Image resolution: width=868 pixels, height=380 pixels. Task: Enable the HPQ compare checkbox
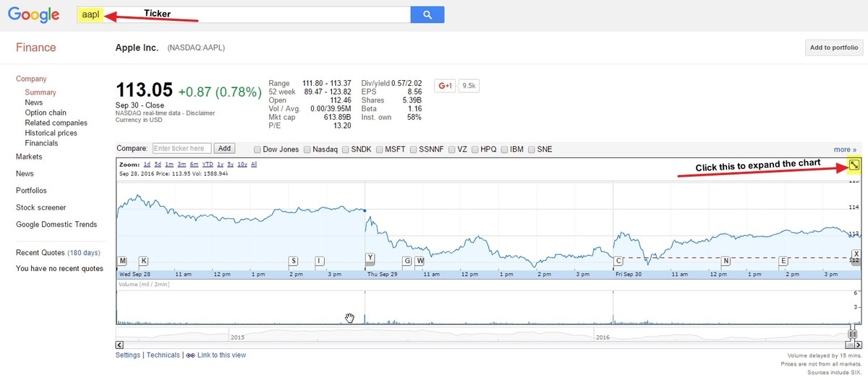475,150
